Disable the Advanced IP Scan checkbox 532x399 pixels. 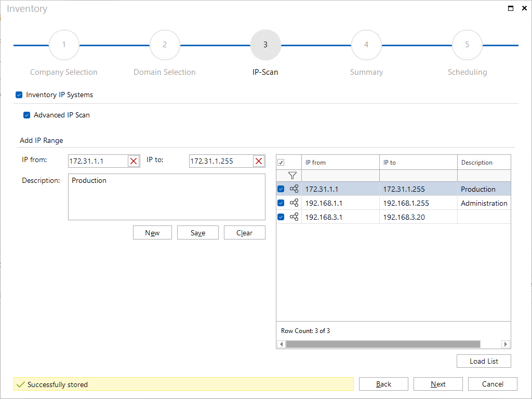click(27, 115)
